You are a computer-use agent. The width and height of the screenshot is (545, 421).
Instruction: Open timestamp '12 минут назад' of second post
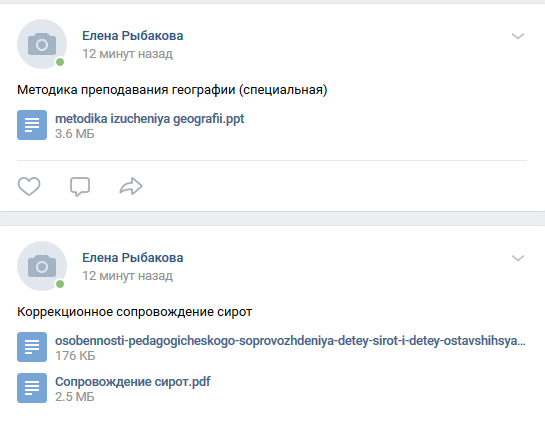[127, 276]
